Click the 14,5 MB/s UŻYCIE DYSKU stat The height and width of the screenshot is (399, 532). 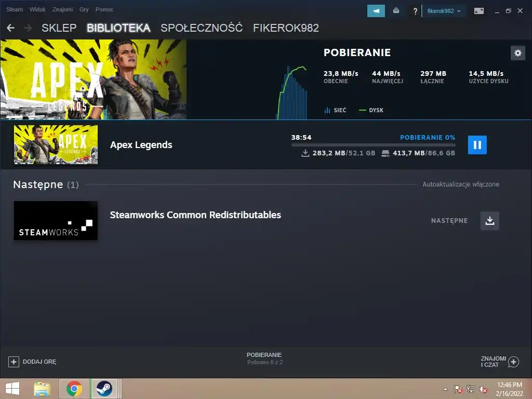pos(488,77)
